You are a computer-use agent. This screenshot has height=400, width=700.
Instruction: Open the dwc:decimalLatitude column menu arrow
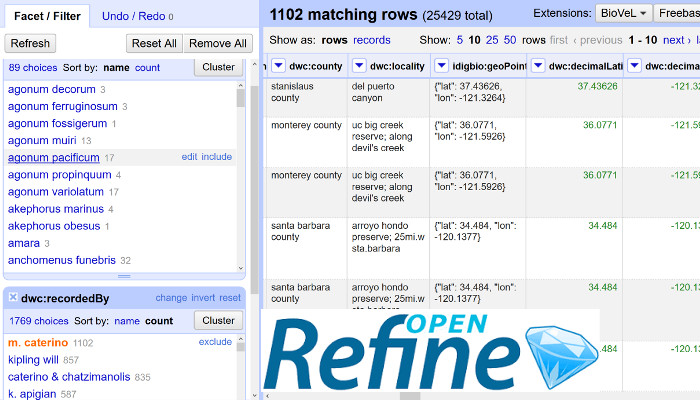pos(538,66)
